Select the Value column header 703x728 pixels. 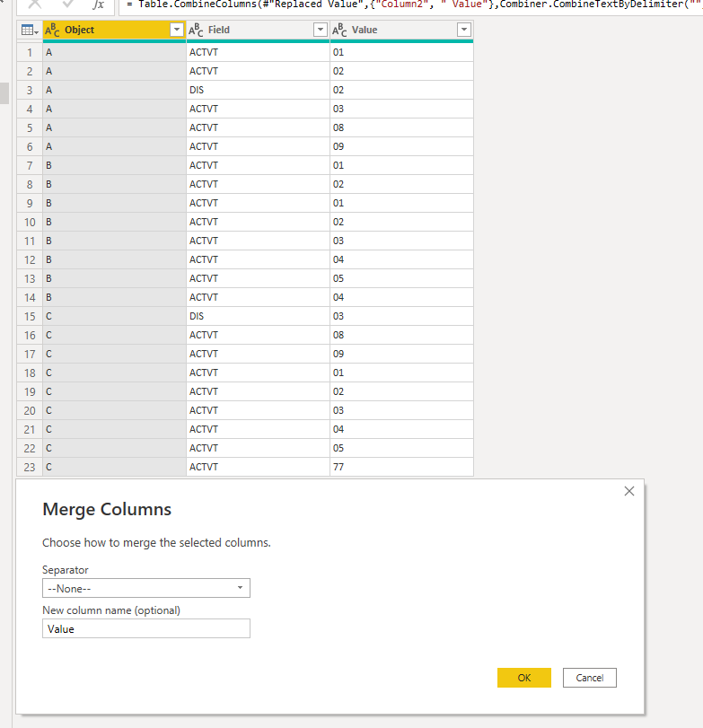pyautogui.click(x=401, y=31)
